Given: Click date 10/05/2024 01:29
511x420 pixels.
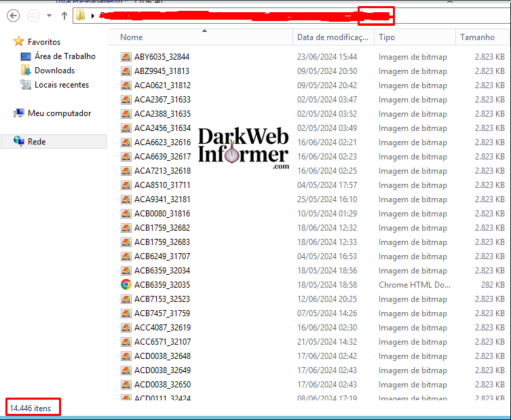Looking at the screenshot, I should [x=327, y=214].
